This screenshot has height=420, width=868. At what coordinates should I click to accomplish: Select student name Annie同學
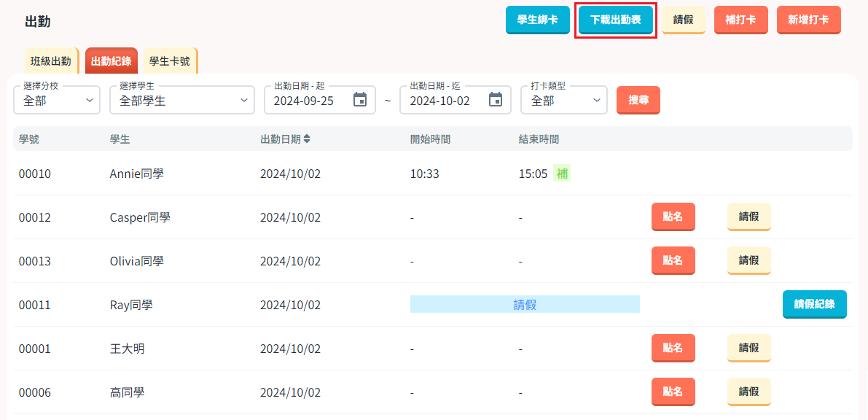137,174
